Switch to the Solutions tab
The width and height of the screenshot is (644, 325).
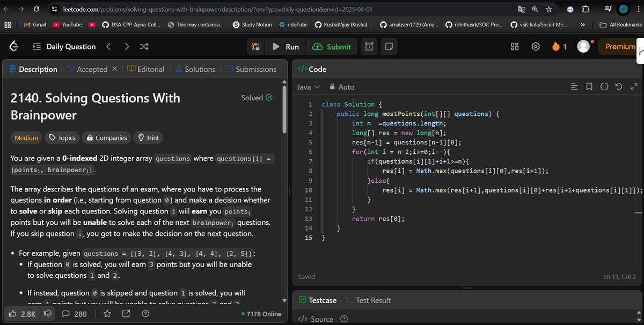[194, 69]
